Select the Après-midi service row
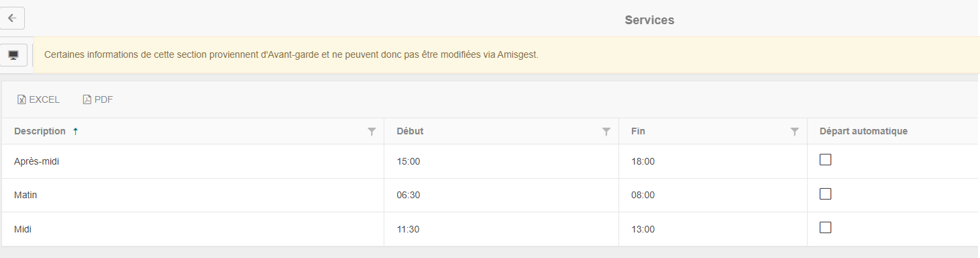Viewport: 980px width, 258px height. [490, 161]
